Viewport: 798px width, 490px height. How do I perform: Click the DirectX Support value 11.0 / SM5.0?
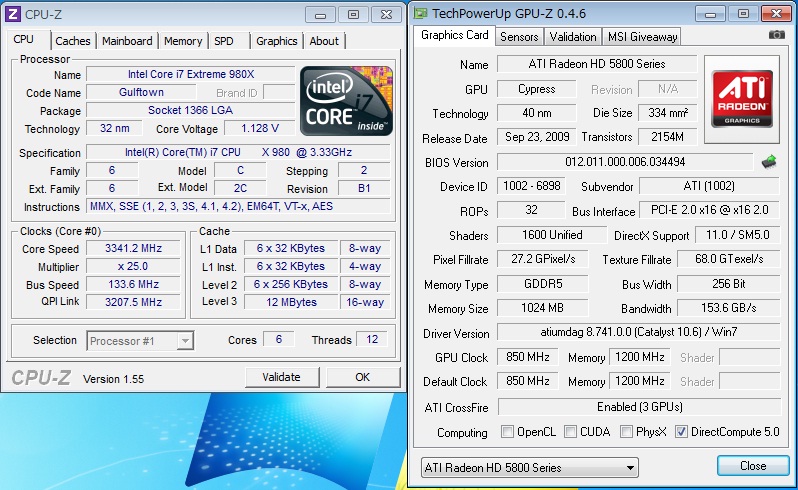coord(737,235)
